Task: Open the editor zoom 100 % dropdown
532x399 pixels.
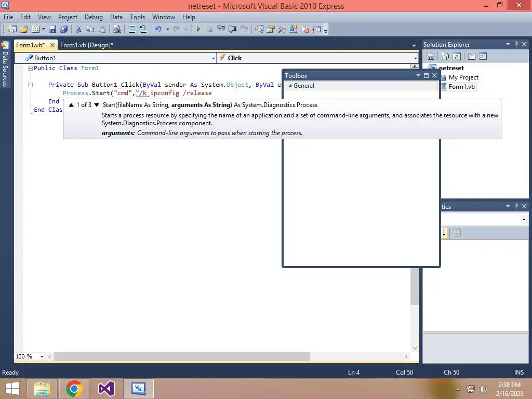Action: tap(42, 356)
